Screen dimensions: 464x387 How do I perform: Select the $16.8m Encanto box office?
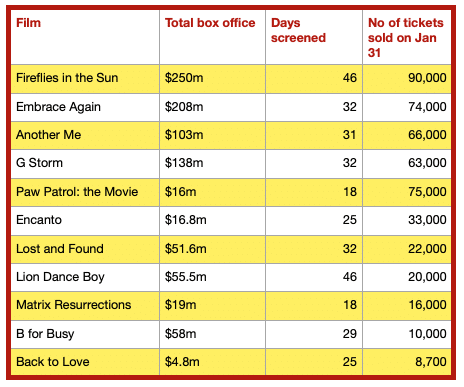point(186,220)
